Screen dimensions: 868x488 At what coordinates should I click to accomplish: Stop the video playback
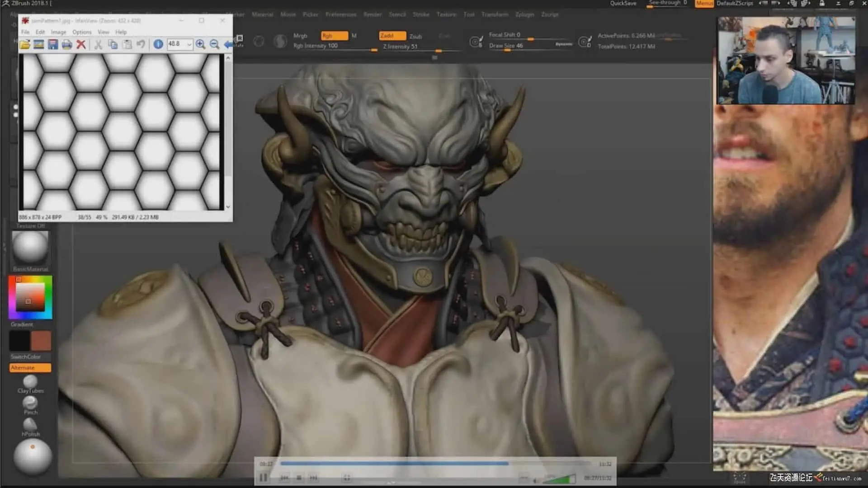[299, 478]
